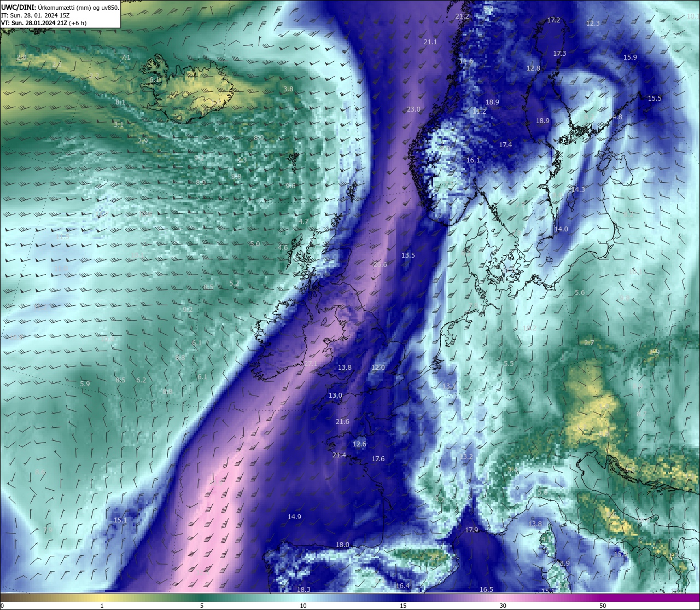This screenshot has width=700, height=610.
Task: Click the 14.3 value label
Action: pos(578,190)
